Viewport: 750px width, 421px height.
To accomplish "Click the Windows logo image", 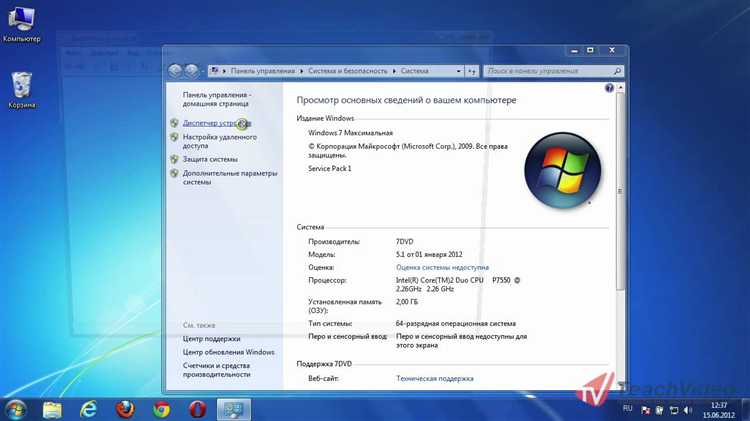I will click(562, 170).
